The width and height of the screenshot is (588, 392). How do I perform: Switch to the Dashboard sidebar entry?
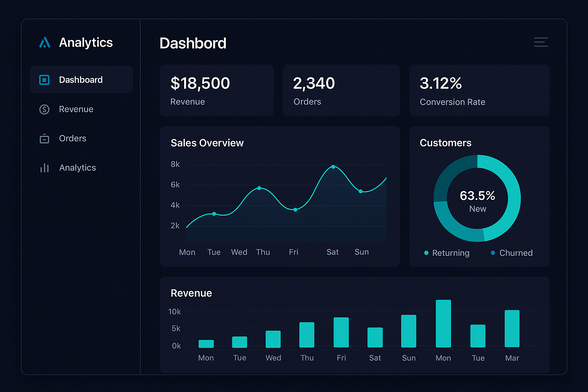(81, 80)
